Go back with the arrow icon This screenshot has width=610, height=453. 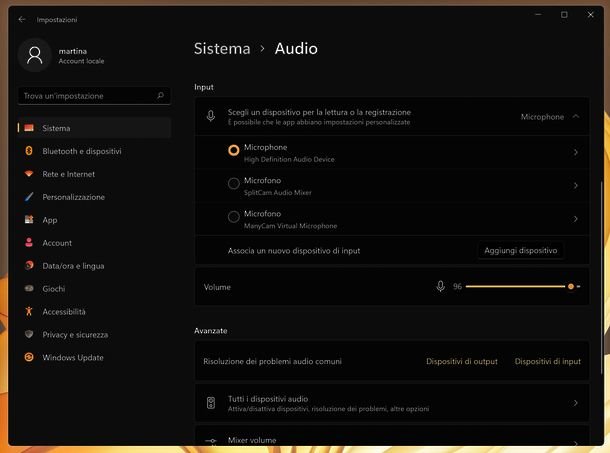[x=22, y=19]
